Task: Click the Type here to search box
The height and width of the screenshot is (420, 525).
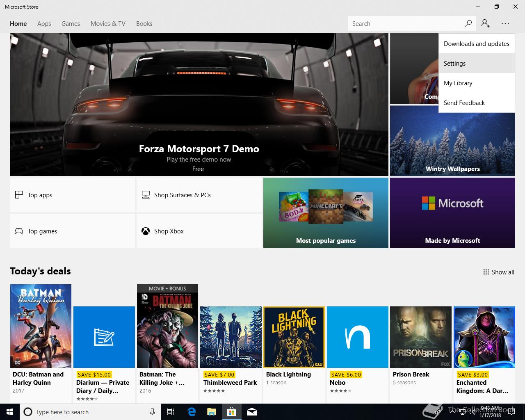Action: [x=89, y=412]
